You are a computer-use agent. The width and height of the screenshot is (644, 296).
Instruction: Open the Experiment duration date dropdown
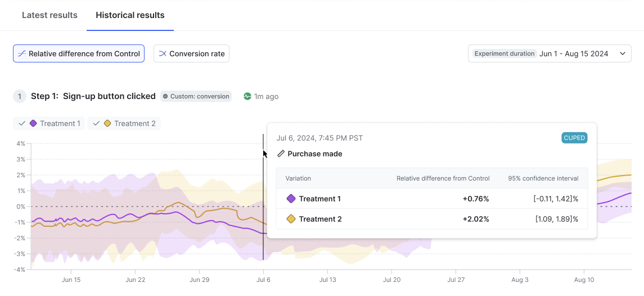[x=550, y=53]
